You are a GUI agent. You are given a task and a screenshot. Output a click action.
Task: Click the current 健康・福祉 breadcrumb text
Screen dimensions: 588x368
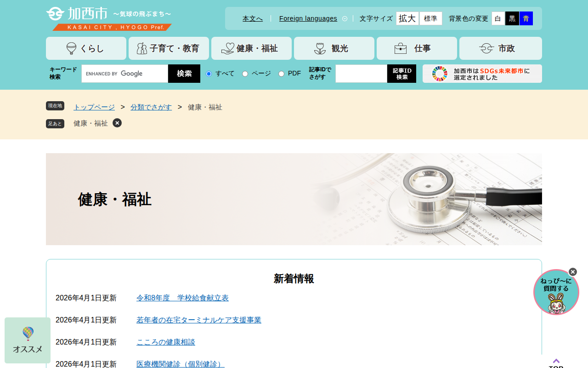(x=205, y=107)
